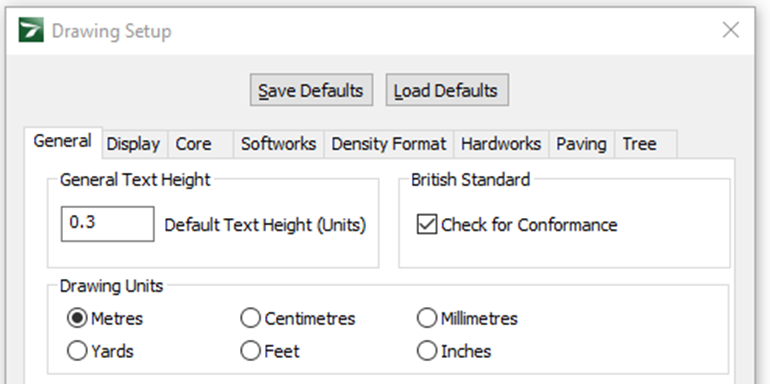Select the Softworks tab
The image size is (770, 384).
click(278, 144)
